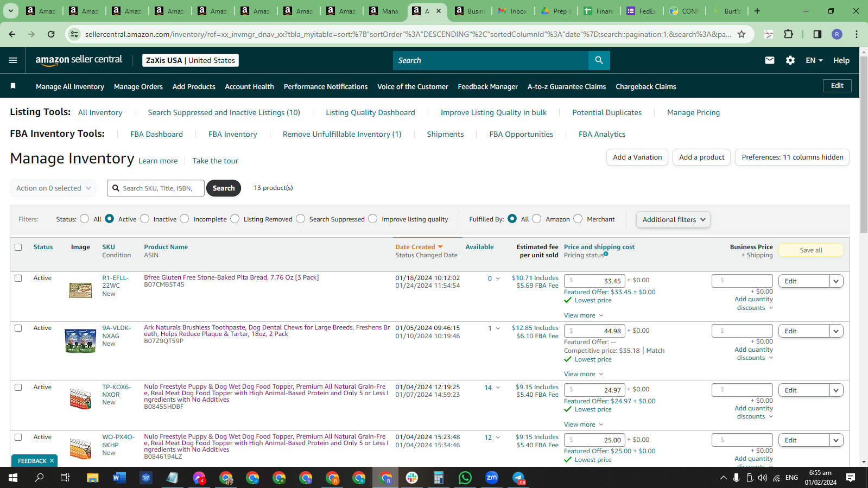
Task: Open Listing Quality Dashboard link
Action: click(370, 112)
